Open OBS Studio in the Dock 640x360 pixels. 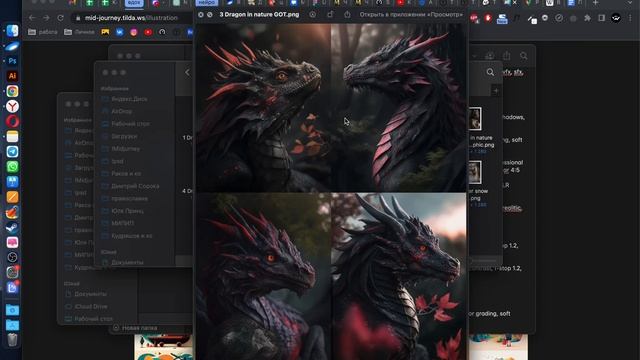point(12,257)
